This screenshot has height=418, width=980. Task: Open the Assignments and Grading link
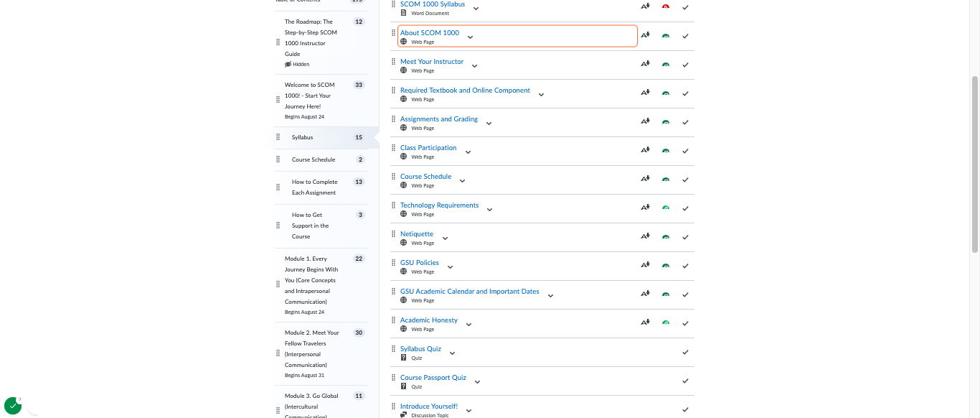439,119
